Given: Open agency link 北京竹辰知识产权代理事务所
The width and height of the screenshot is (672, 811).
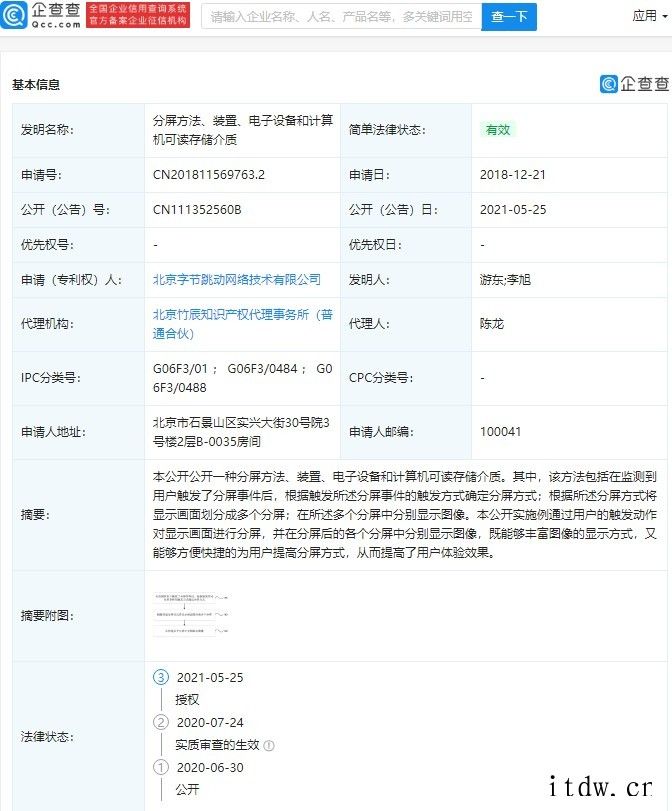Looking at the screenshot, I should pyautogui.click(x=242, y=324).
